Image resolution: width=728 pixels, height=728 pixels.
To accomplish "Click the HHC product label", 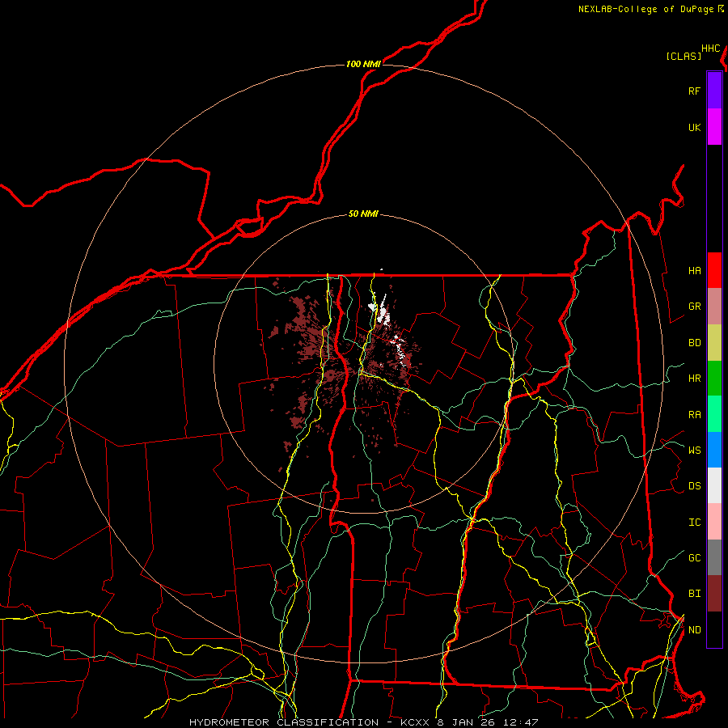I will (x=710, y=49).
